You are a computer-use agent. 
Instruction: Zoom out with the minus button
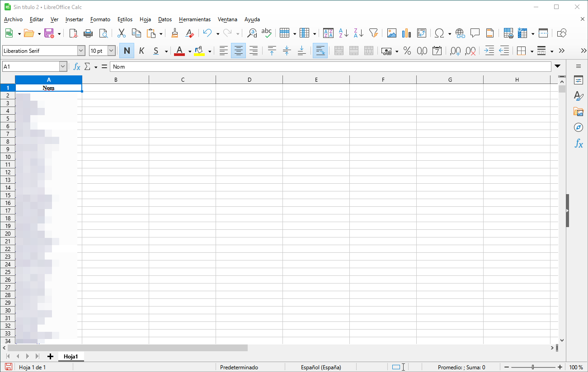coord(507,367)
